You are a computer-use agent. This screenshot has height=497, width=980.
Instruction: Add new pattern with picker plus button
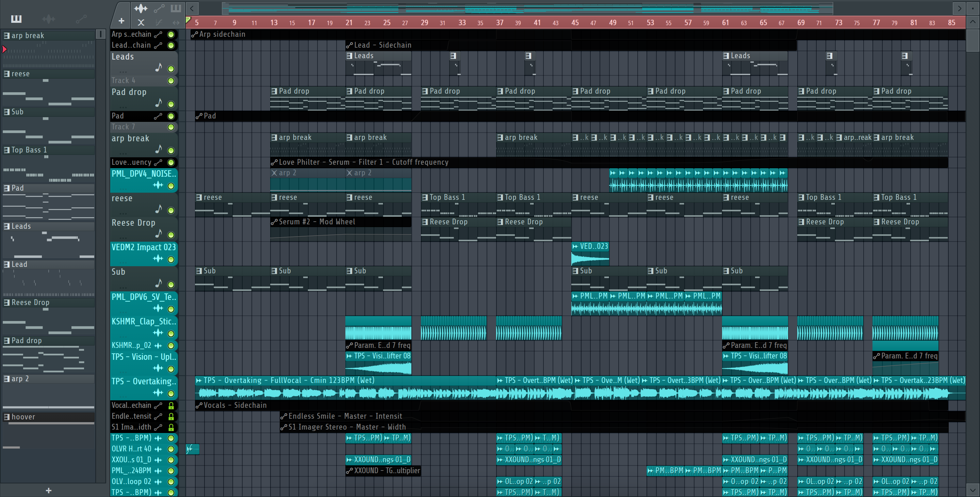click(x=48, y=491)
